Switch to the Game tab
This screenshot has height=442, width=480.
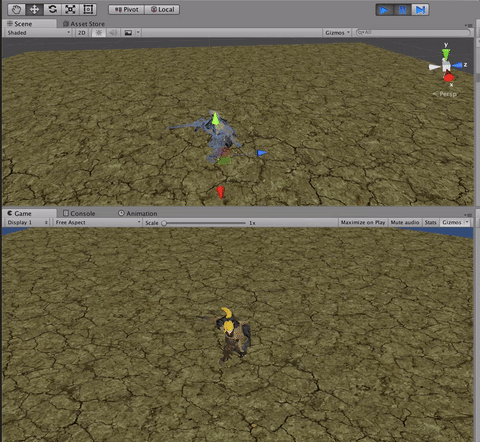click(x=29, y=213)
